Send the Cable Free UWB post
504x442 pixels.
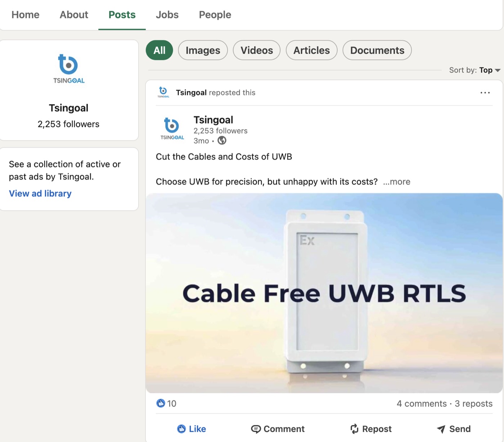pos(454,429)
